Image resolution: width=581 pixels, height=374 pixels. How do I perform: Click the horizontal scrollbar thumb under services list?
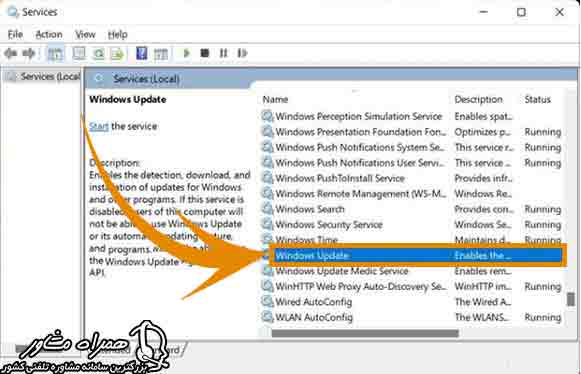pyautogui.click(x=365, y=333)
